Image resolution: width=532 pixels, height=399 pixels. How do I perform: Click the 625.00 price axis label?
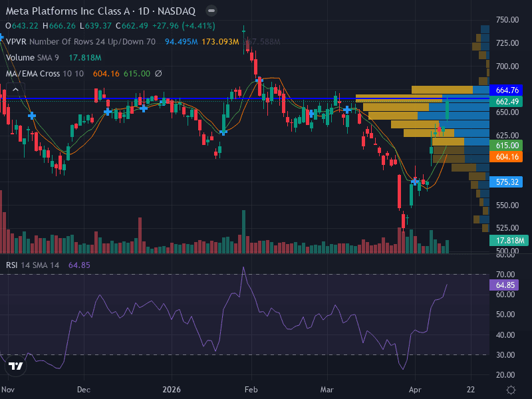click(x=507, y=136)
